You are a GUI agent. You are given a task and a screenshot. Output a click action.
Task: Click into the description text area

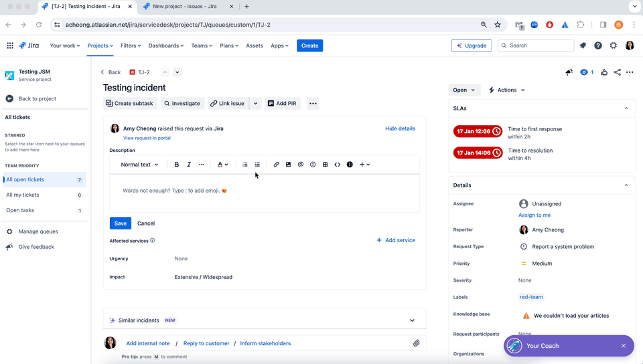coord(265,193)
